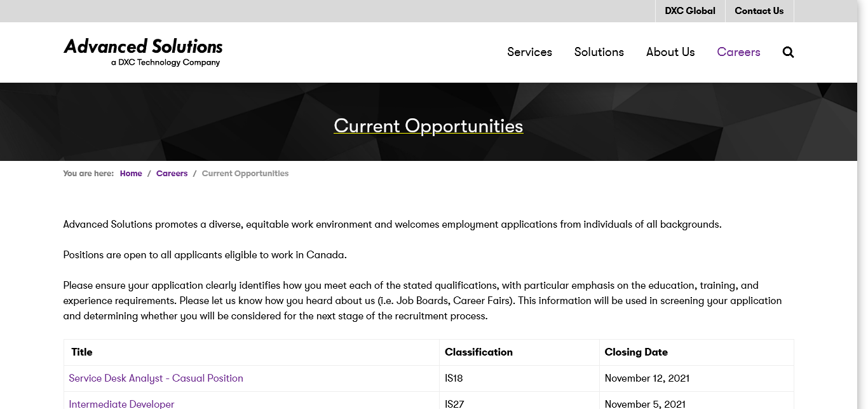Click the Careers breadcrumb link
The height and width of the screenshot is (409, 868).
tap(172, 174)
